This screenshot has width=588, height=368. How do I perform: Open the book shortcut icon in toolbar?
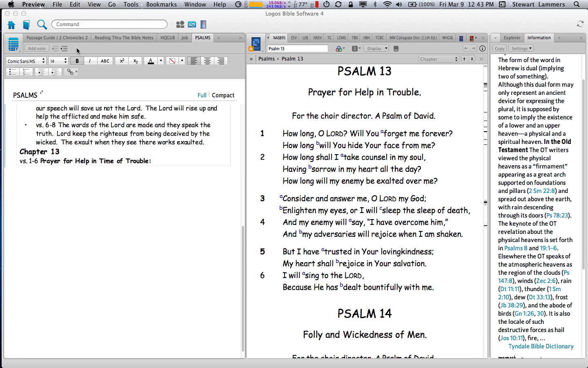[203, 25]
